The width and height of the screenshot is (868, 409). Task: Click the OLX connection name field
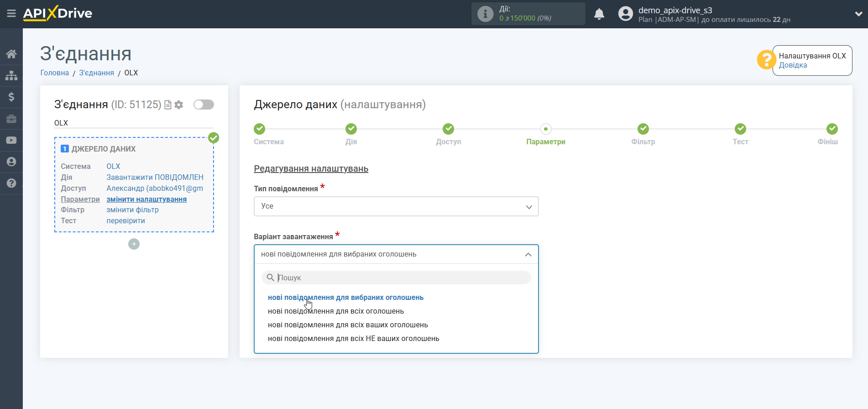tap(134, 123)
